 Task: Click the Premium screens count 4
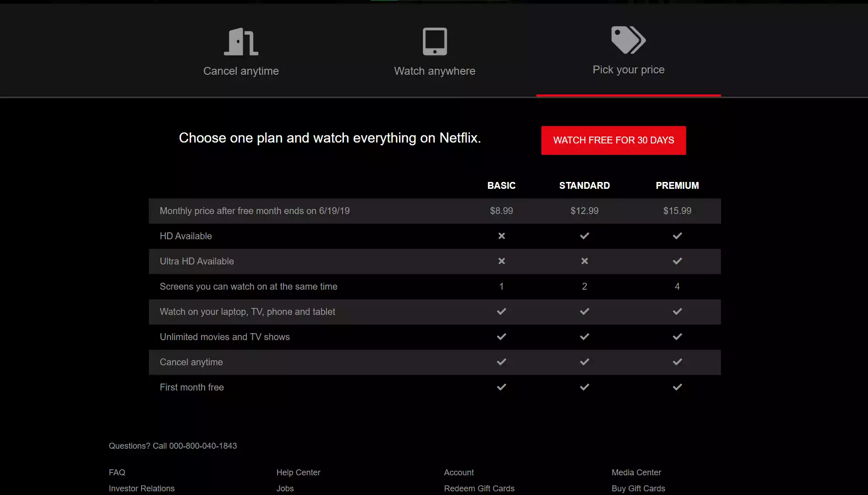tap(677, 286)
